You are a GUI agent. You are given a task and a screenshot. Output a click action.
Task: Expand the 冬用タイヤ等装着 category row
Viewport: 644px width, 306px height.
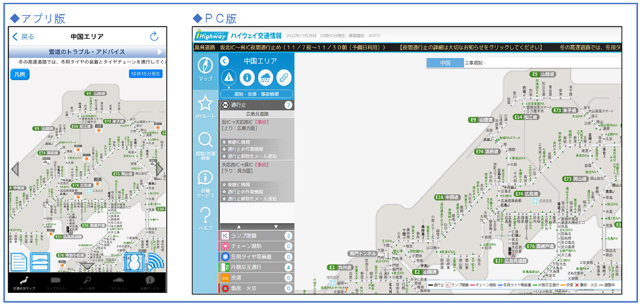[257, 257]
